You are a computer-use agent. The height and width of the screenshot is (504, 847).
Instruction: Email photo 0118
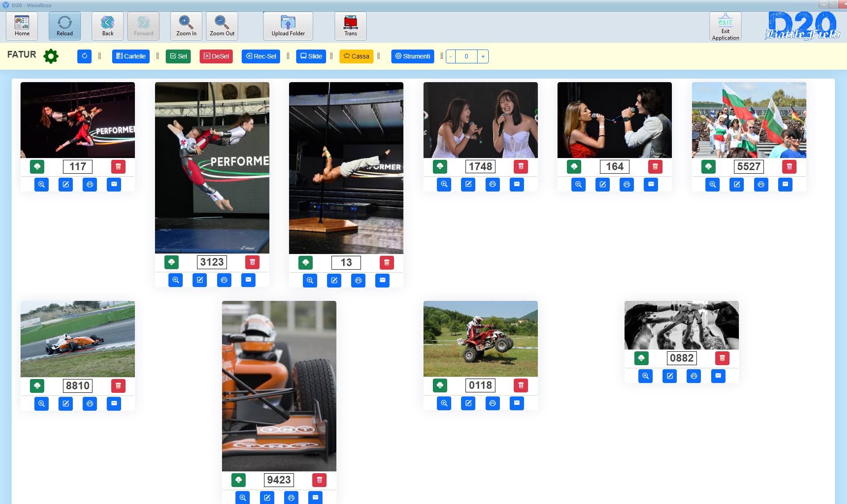517,403
